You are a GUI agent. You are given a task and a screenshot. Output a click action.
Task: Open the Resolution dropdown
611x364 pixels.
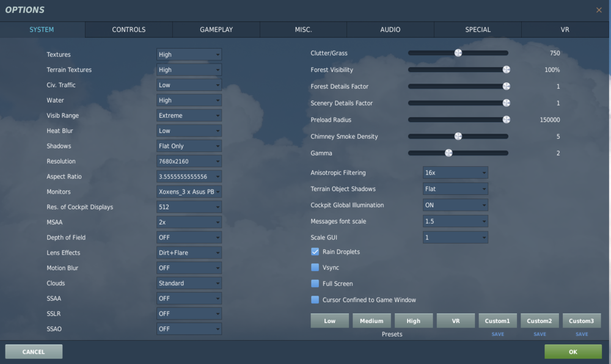tap(189, 161)
